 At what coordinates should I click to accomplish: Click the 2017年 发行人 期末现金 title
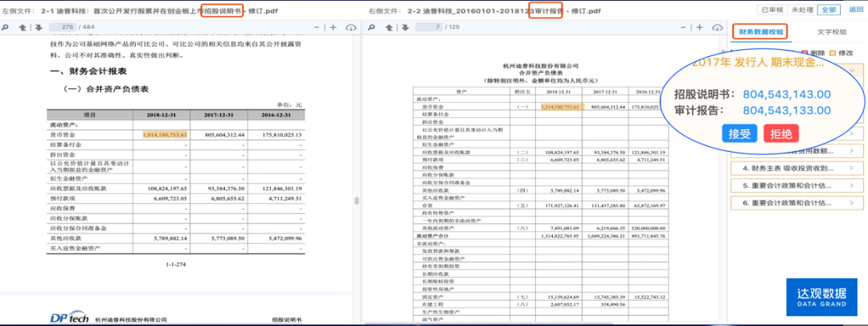[758, 63]
